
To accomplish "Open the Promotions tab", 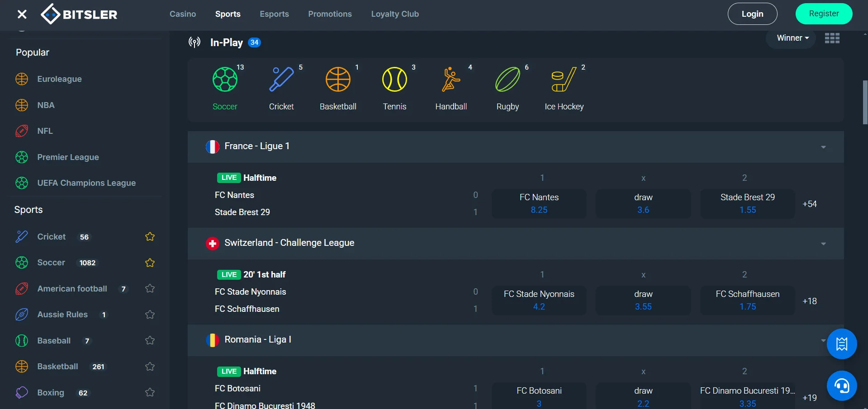I will [330, 14].
